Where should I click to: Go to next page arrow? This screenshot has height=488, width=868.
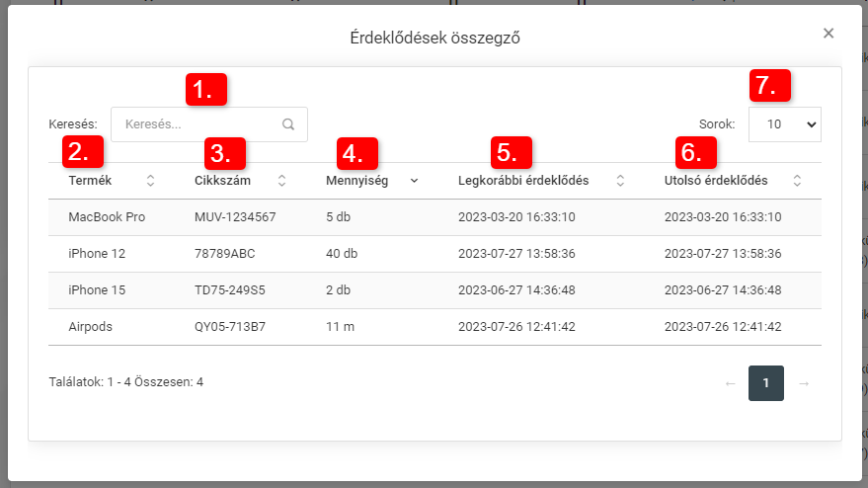click(x=803, y=383)
